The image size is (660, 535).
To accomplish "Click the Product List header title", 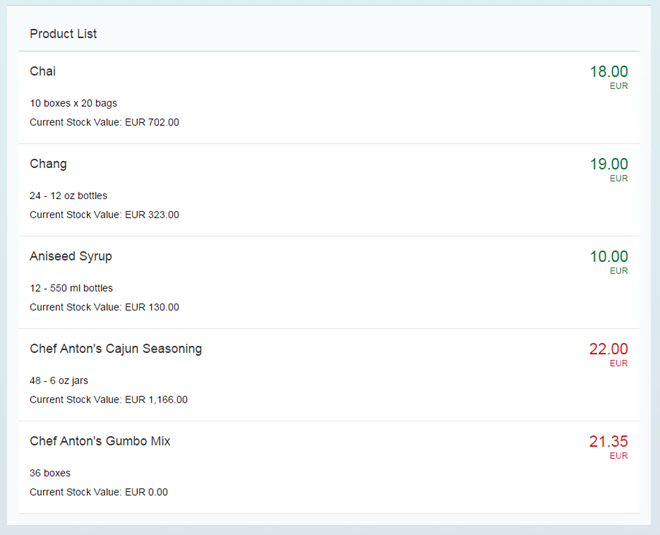I will (x=63, y=34).
